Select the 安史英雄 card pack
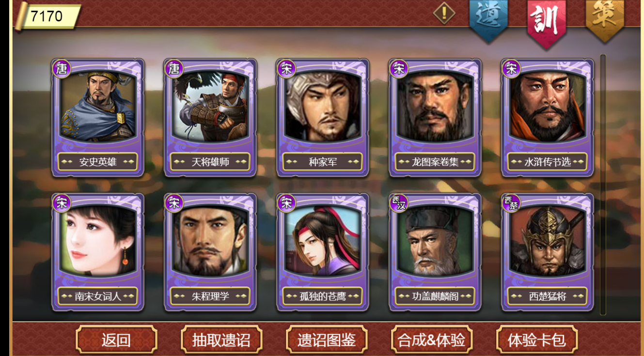The height and width of the screenshot is (356, 644). [x=98, y=118]
